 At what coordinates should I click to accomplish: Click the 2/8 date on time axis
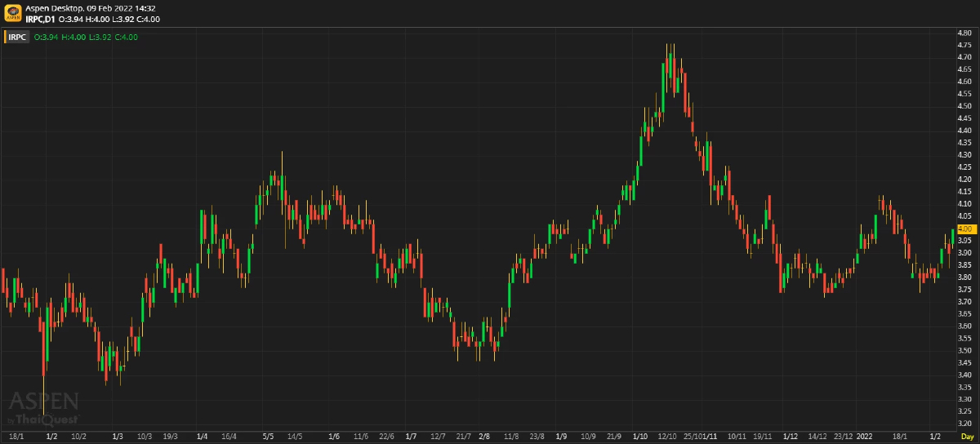[x=484, y=437]
